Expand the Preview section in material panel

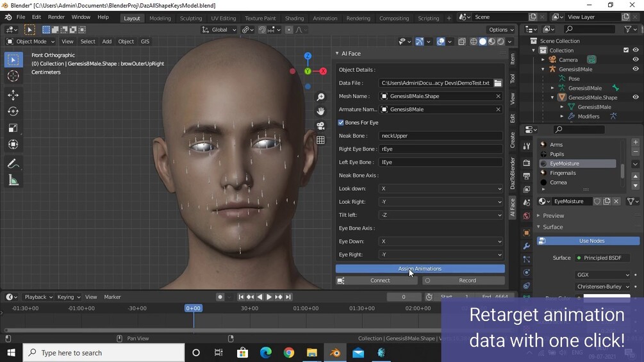(x=553, y=216)
